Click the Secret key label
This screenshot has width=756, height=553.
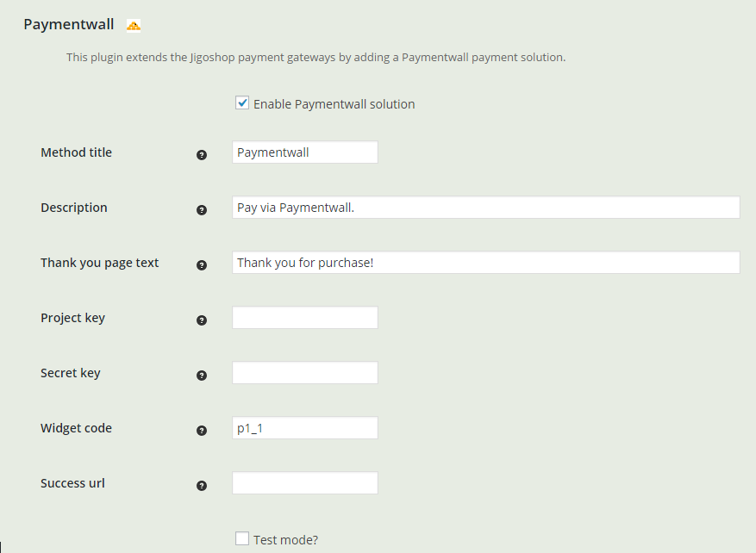point(71,373)
